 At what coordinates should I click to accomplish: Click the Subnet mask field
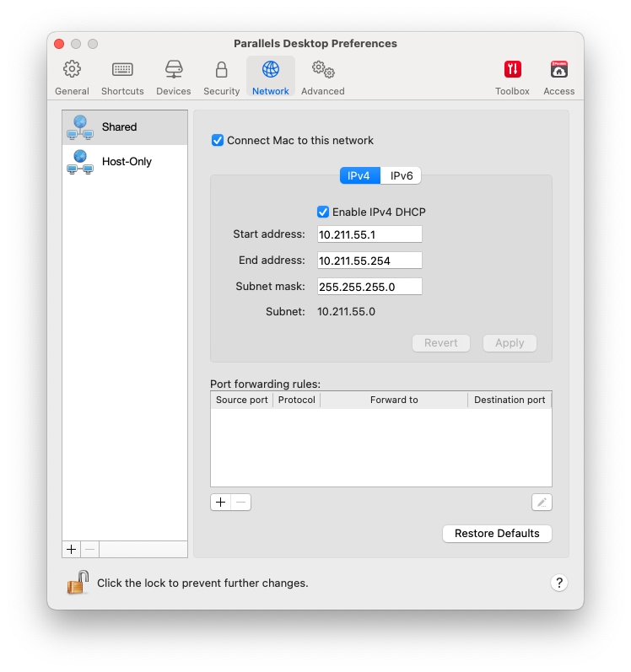[x=369, y=287]
